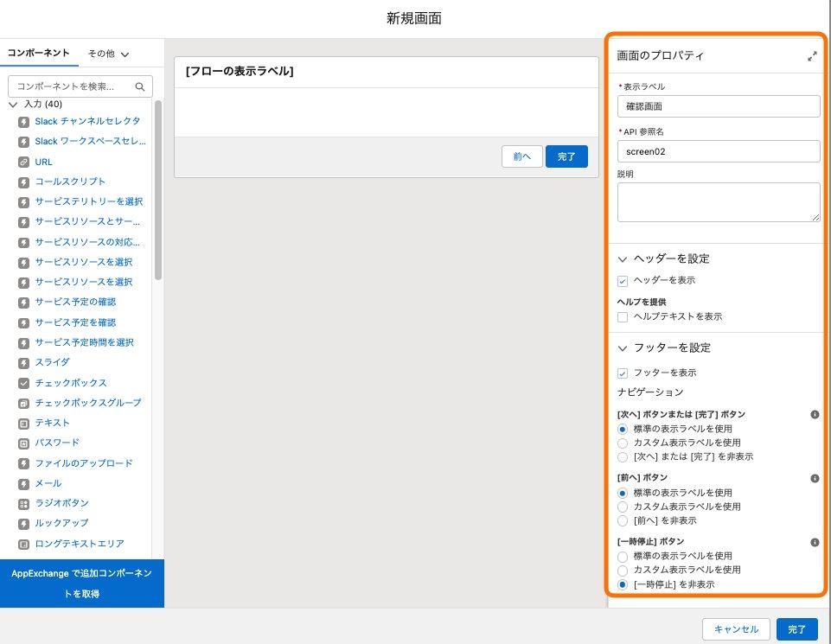831x644 pixels.
Task: Click the ロングテキストエリア icon
Action: (23, 545)
